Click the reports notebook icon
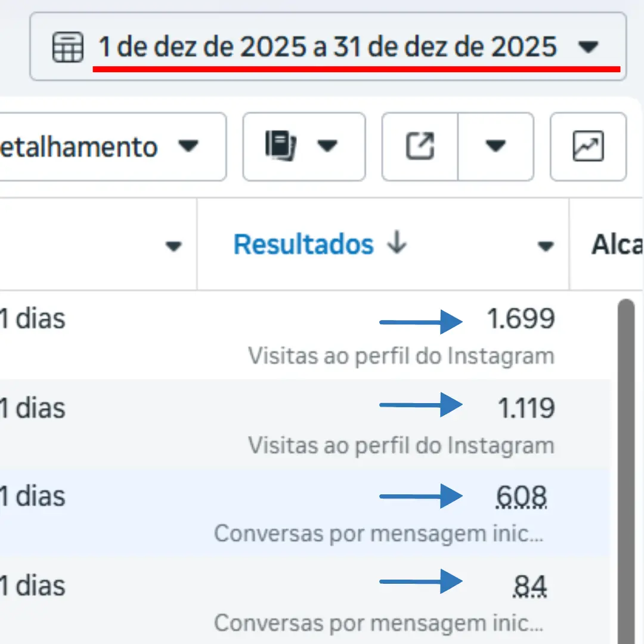The width and height of the screenshot is (644, 644). click(x=280, y=147)
